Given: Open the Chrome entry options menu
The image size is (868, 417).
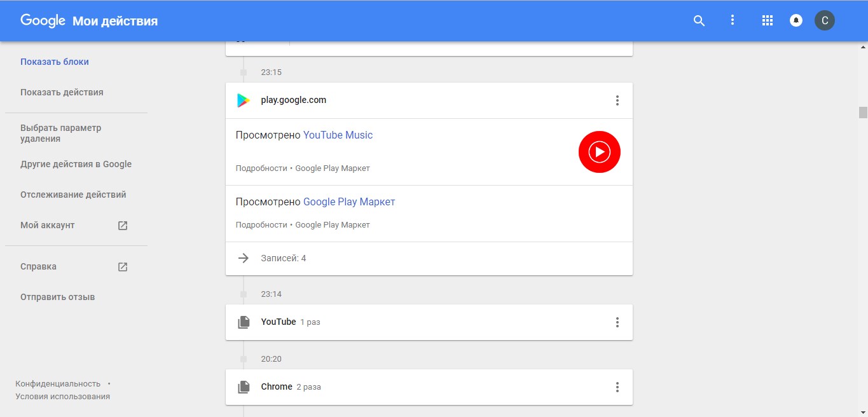Looking at the screenshot, I should (617, 387).
